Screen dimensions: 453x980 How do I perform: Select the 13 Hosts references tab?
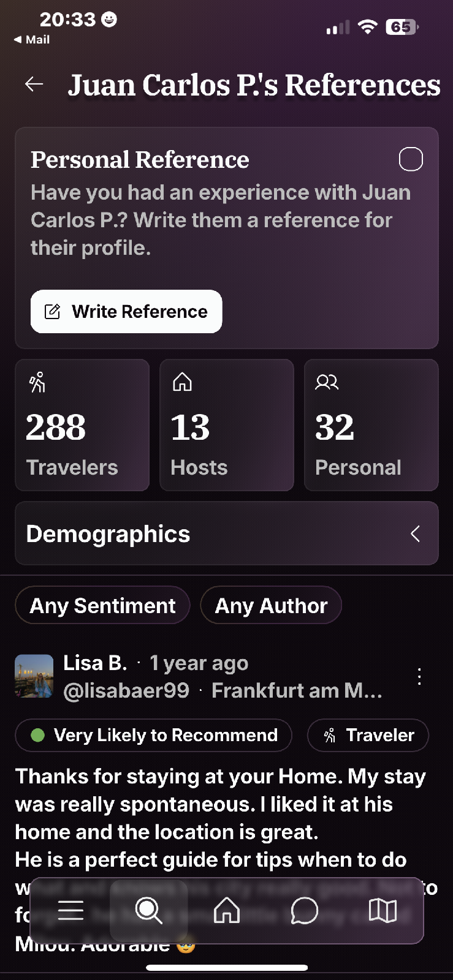[x=227, y=425]
